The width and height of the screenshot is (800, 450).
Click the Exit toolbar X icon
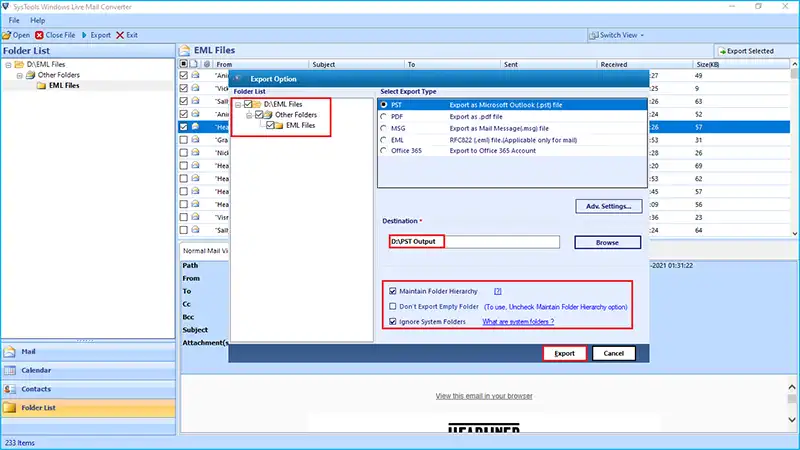120,35
